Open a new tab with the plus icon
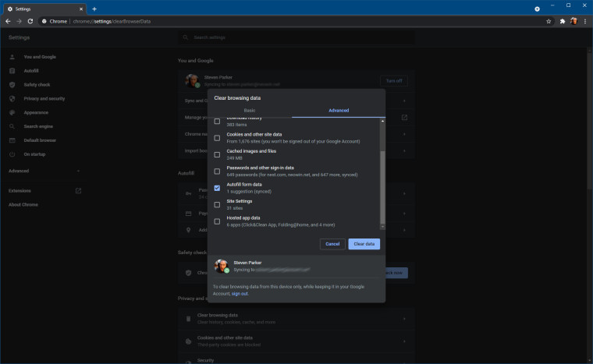 (x=94, y=8)
